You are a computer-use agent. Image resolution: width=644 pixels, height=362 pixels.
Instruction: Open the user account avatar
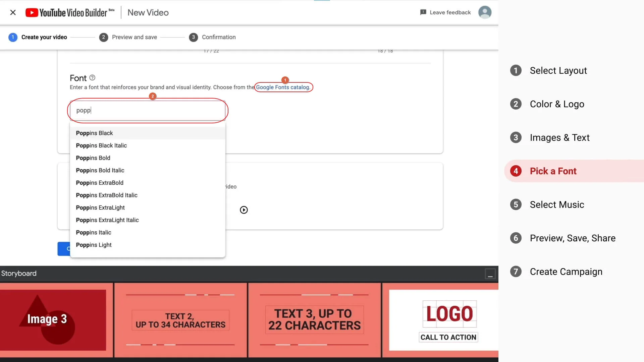pos(485,12)
